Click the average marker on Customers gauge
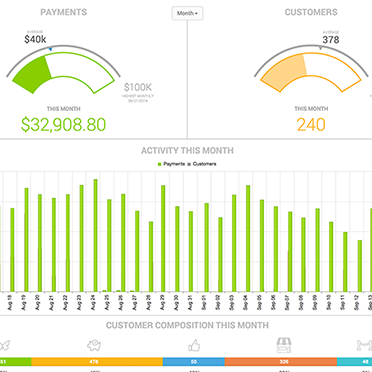Viewport: 372px width, 372px height. (x=320, y=48)
